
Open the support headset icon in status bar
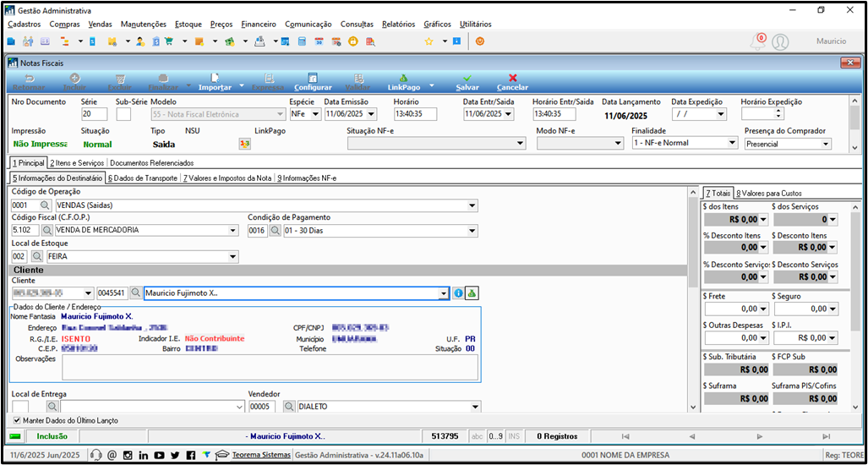(x=96, y=455)
